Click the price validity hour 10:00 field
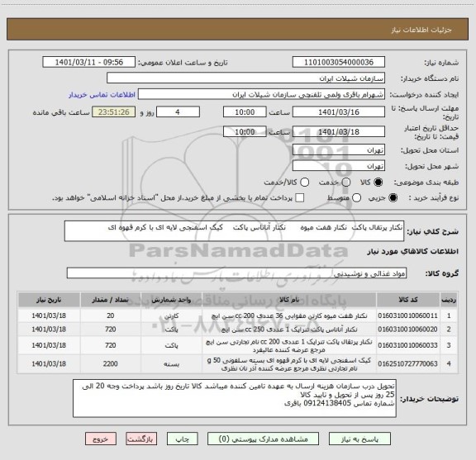The image size is (476, 460). coord(245,131)
